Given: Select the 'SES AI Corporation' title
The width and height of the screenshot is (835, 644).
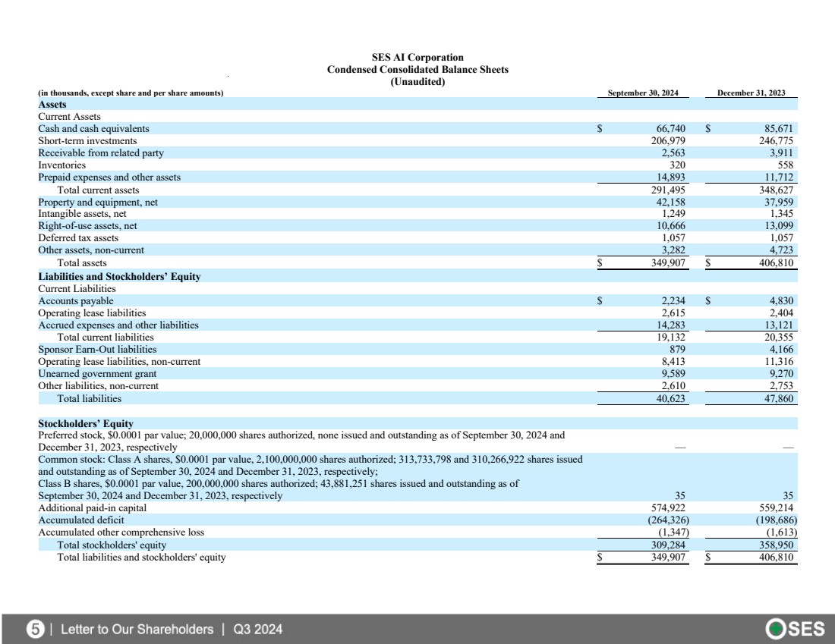Looking at the screenshot, I should click(x=417, y=57).
